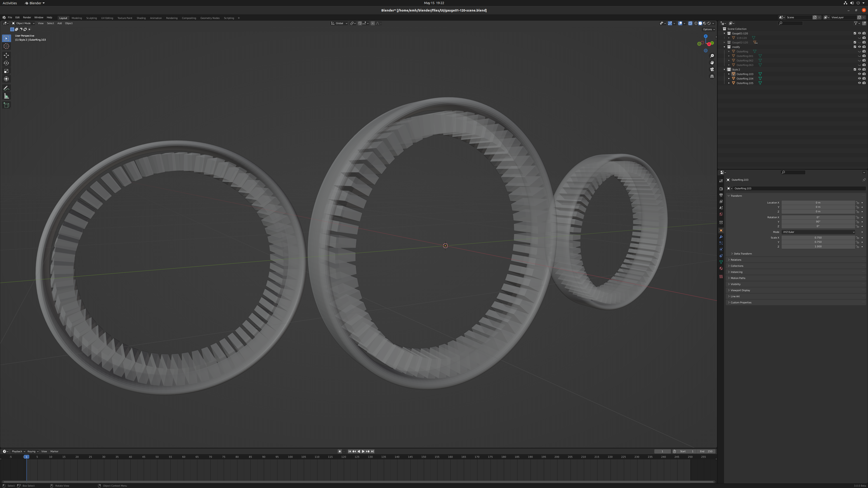868x488 pixels.
Task: Switch to the Modeling workspace tab
Action: click(x=76, y=18)
